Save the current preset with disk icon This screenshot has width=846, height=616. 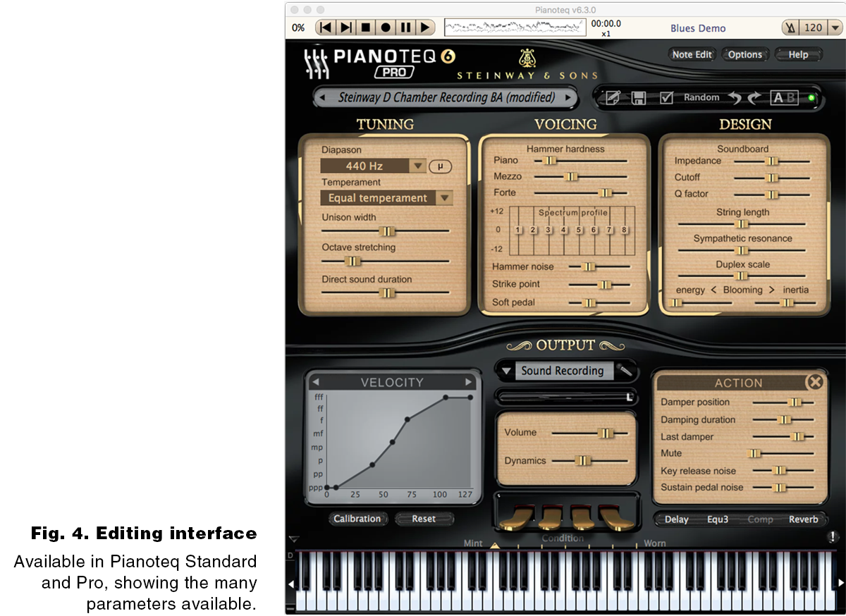pos(639,97)
